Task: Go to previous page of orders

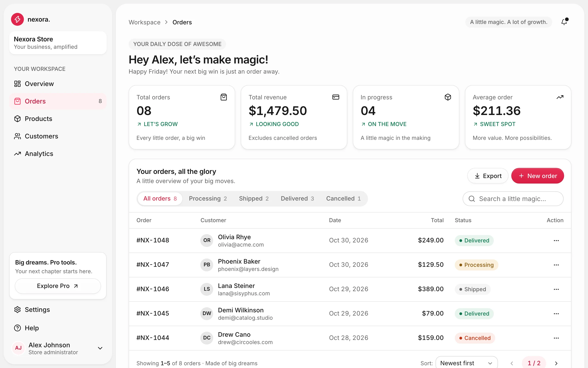Action: [512, 363]
